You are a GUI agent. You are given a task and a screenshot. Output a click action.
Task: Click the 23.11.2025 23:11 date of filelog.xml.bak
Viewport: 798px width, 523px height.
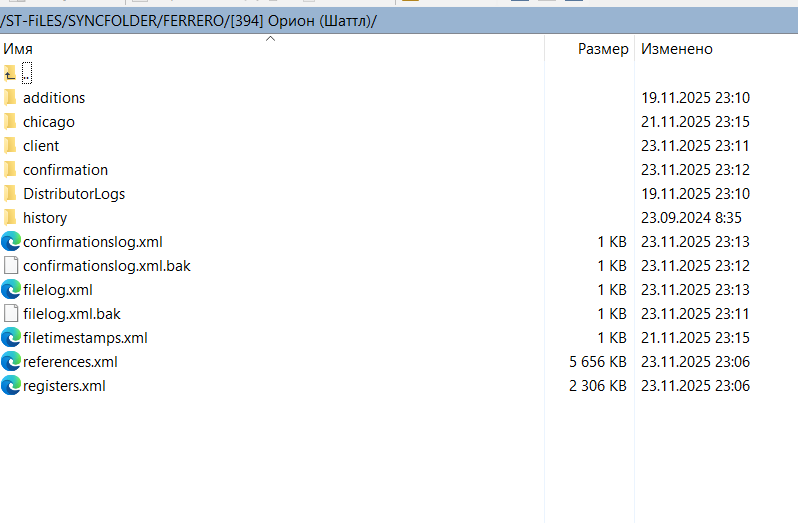coord(695,314)
